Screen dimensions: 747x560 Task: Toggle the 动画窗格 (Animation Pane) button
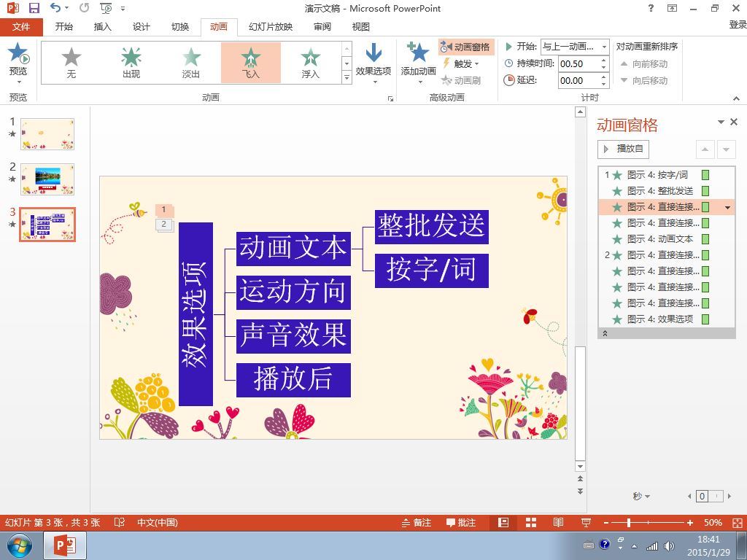pyautogui.click(x=465, y=47)
